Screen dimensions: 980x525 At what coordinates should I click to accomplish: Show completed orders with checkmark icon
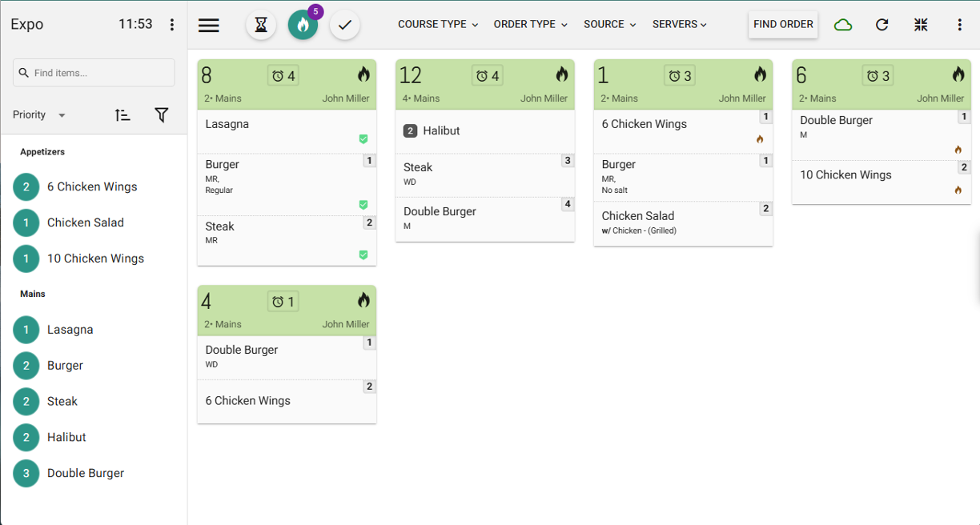coord(345,25)
